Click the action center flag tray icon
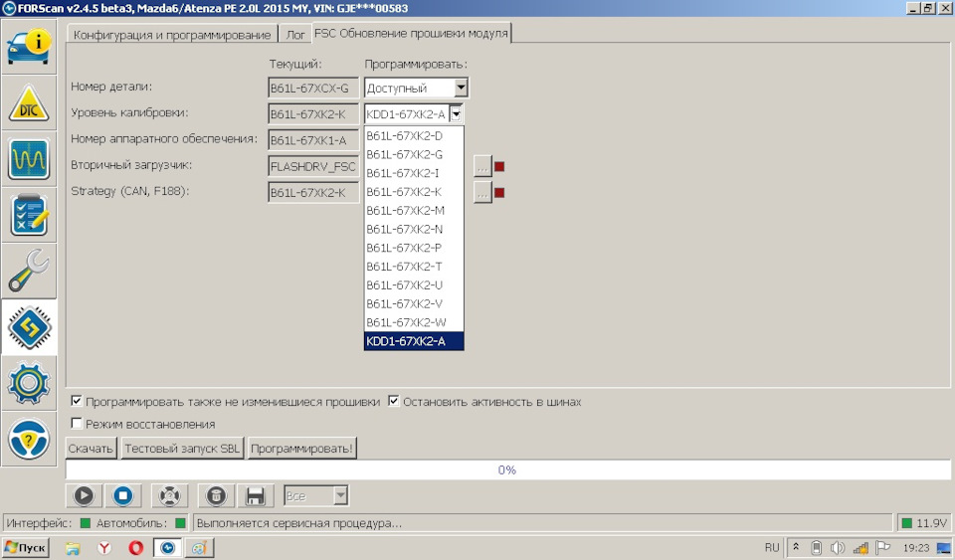Viewport: 955px width, 560px height. tap(882, 548)
